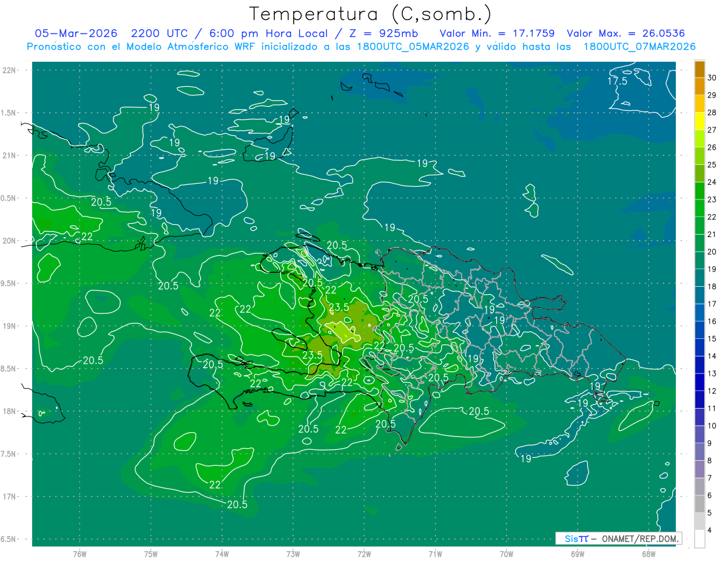Image resolution: width=728 pixels, height=562 pixels.
Task: Click color scale label '12'
Action: click(713, 391)
